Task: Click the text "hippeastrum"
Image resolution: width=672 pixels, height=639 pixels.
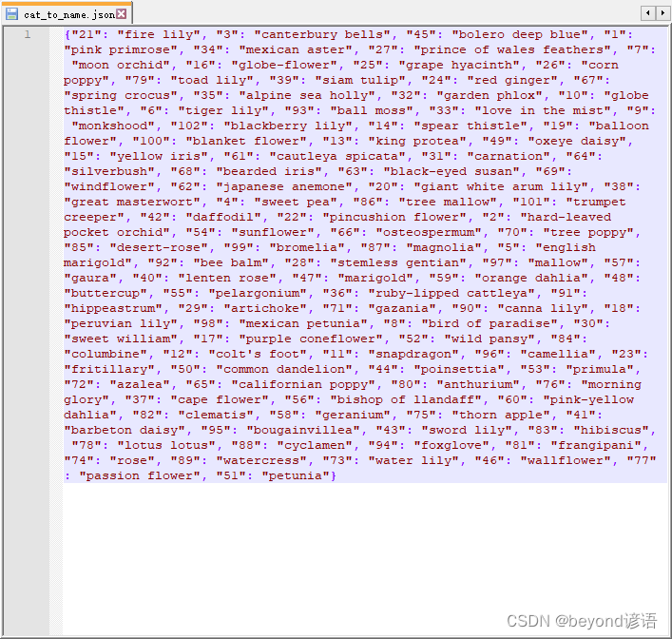Action: (113, 309)
